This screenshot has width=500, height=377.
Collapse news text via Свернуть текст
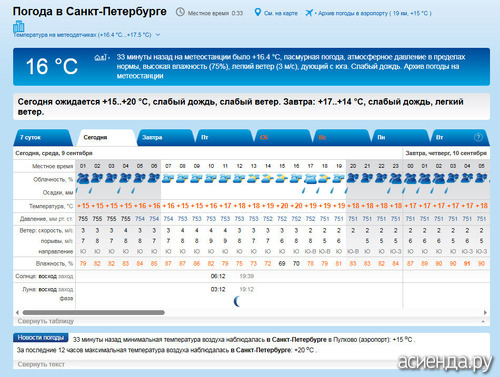coord(41,364)
